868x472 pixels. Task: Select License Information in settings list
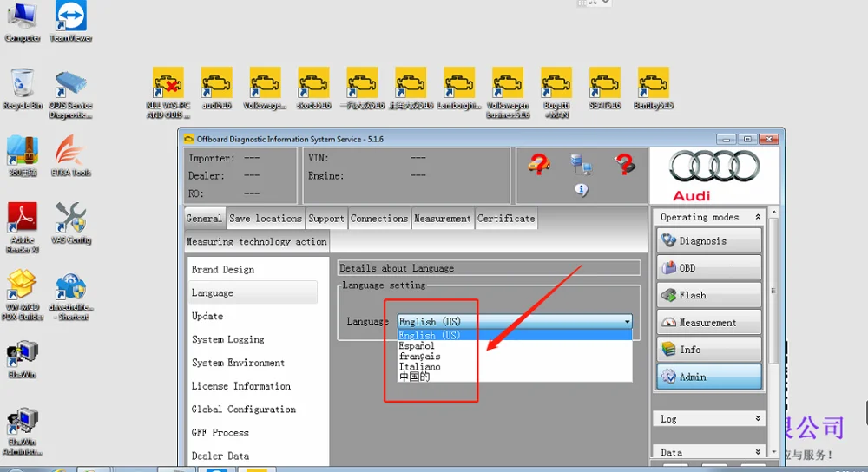coord(253,386)
